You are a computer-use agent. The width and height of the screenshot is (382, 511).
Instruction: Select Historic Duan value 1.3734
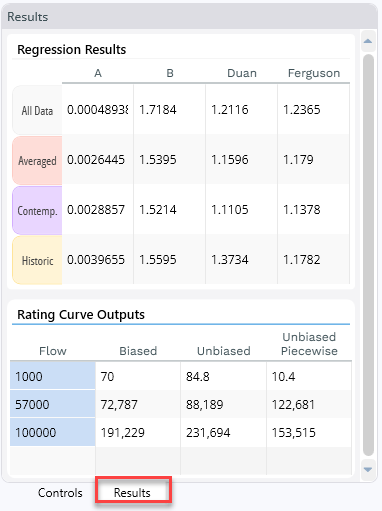pos(241,260)
